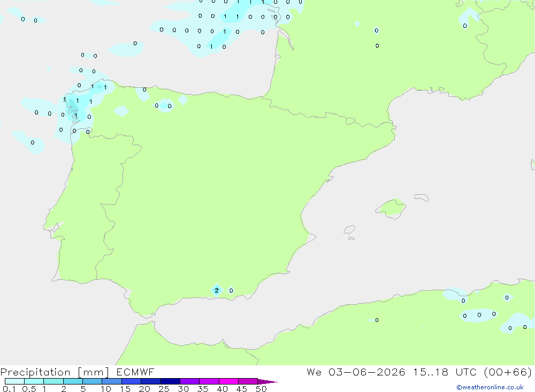
Task: Select the 15–20 mm legend color swatch
Action: click(132, 381)
